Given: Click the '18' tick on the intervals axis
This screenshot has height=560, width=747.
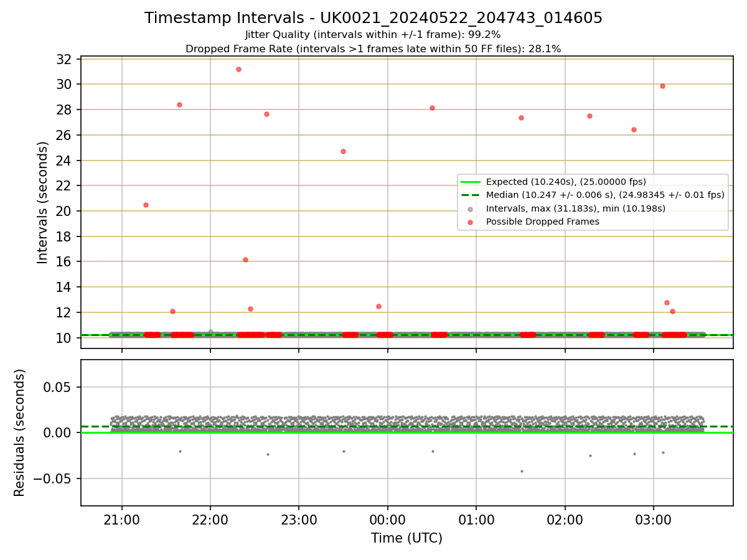Looking at the screenshot, I should point(65,236).
